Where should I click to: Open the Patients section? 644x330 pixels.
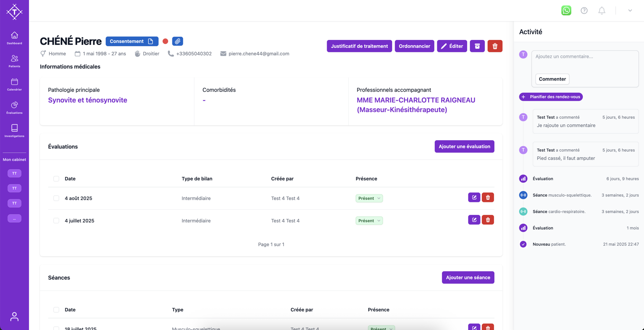pyautogui.click(x=14, y=61)
